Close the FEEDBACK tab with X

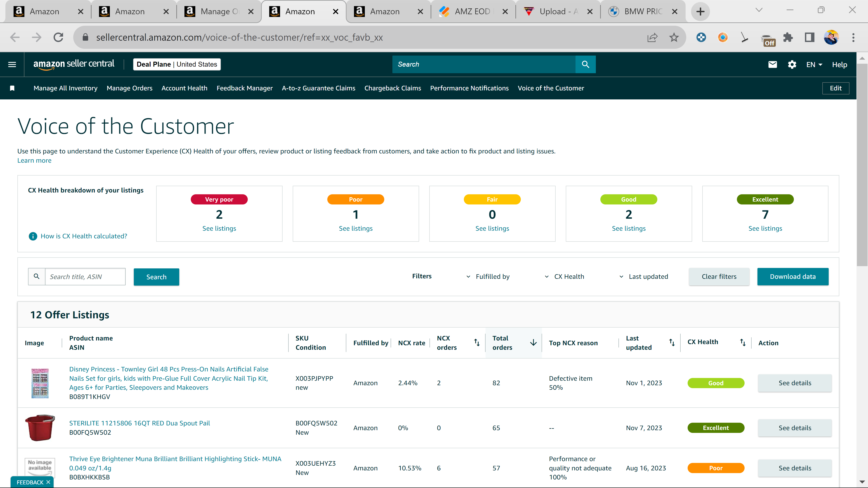click(48, 482)
